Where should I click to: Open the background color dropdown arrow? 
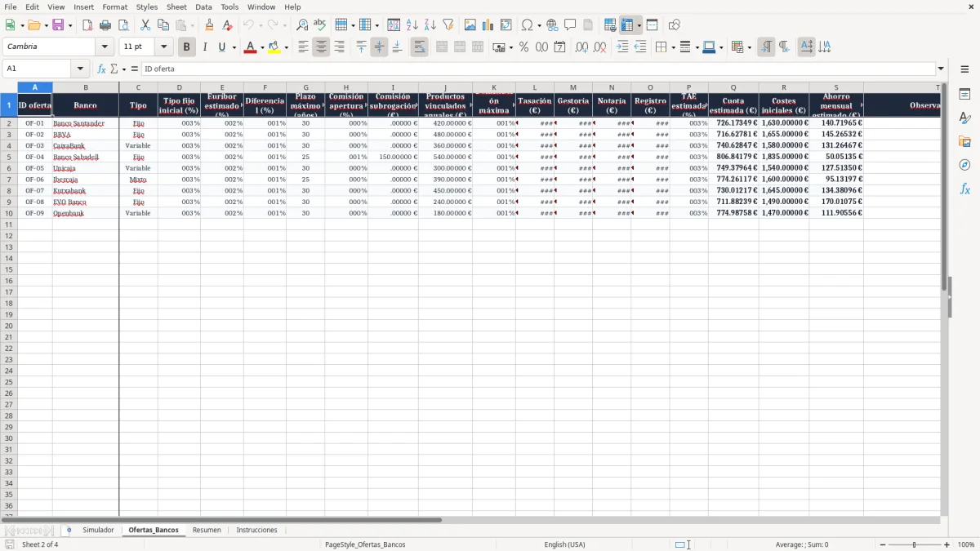287,47
